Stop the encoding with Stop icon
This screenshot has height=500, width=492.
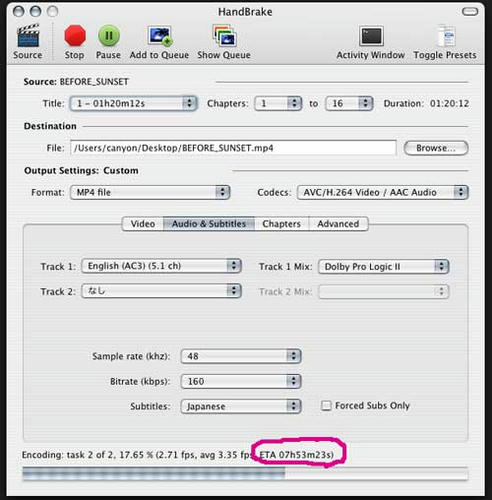pos(75,36)
